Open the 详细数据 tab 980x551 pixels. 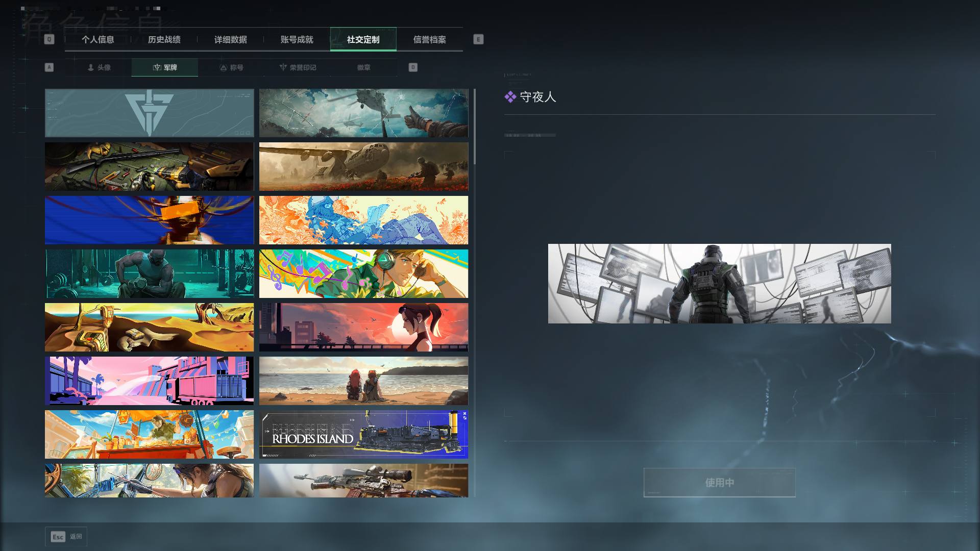[x=231, y=39]
